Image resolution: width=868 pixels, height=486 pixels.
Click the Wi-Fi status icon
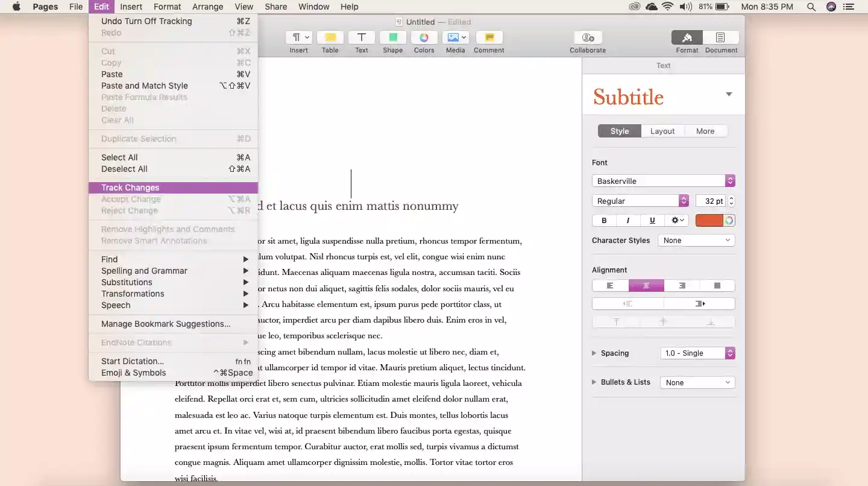pos(667,7)
